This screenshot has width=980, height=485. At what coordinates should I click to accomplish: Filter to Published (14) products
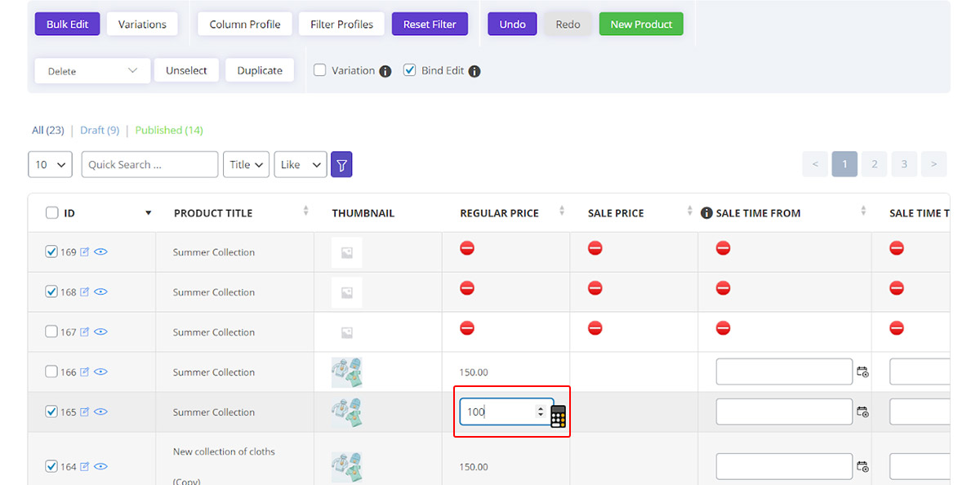click(169, 130)
